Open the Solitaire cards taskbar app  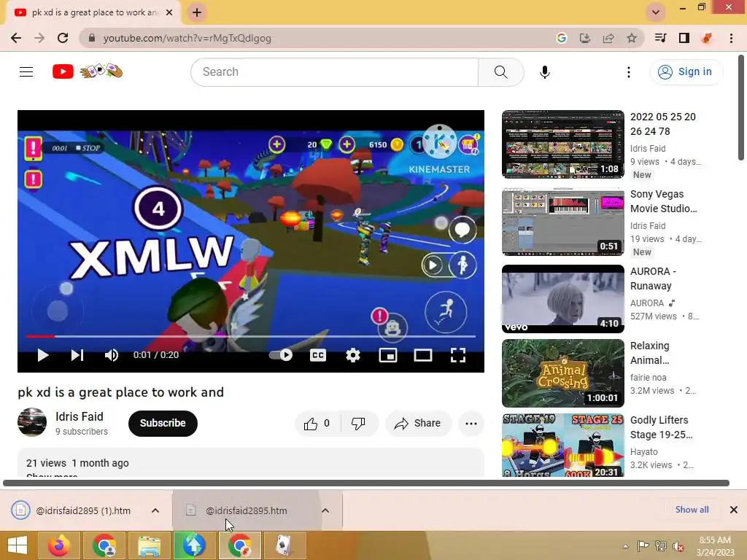(x=285, y=545)
